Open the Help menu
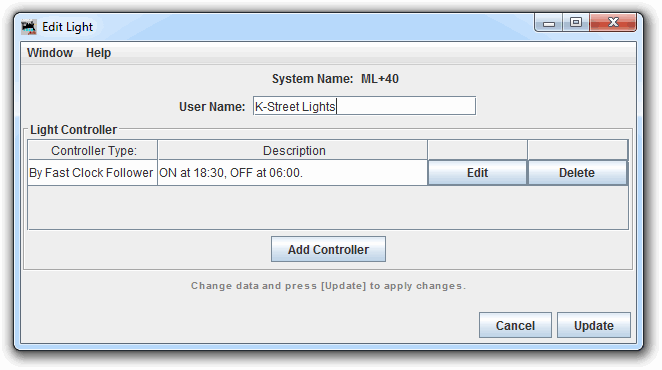This screenshot has width=662, height=370. [98, 53]
